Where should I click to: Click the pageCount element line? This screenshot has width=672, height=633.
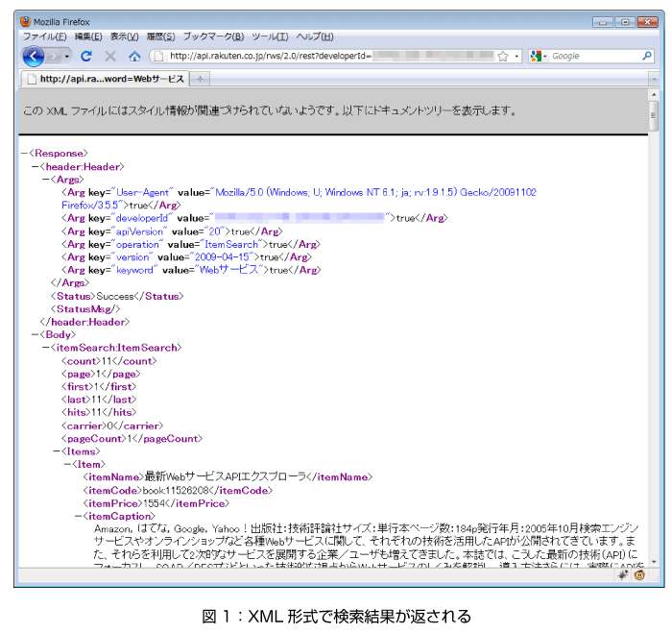(132, 439)
